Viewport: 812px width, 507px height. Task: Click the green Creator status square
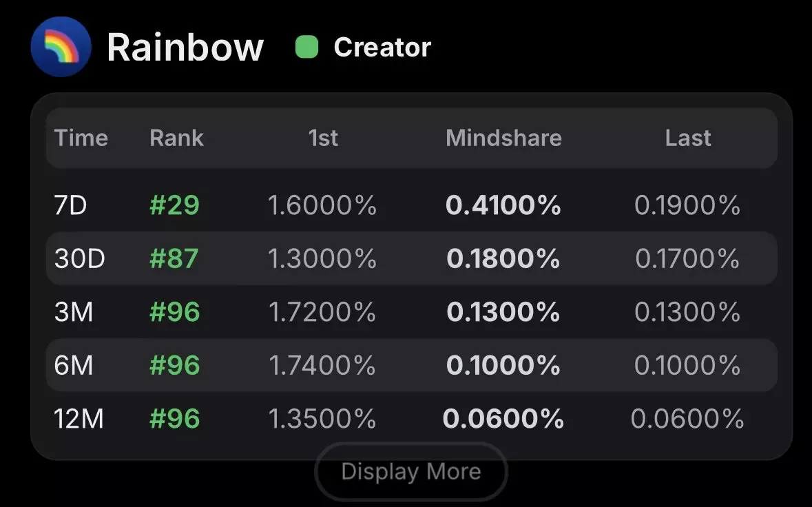click(306, 47)
